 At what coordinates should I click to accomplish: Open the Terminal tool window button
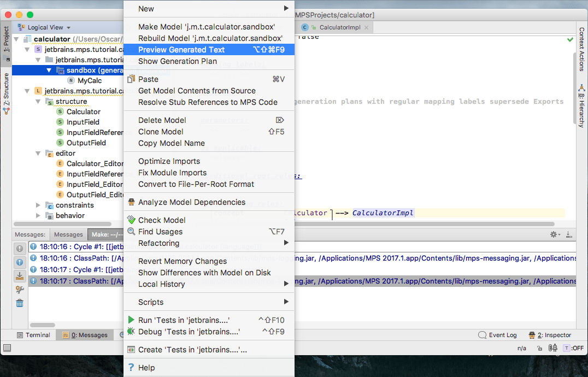coord(34,335)
